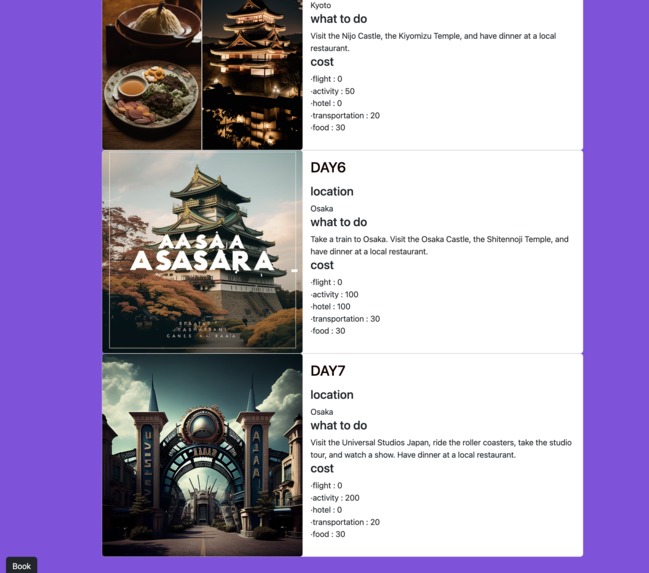Click the Book button
Image resolution: width=649 pixels, height=573 pixels.
click(x=22, y=566)
